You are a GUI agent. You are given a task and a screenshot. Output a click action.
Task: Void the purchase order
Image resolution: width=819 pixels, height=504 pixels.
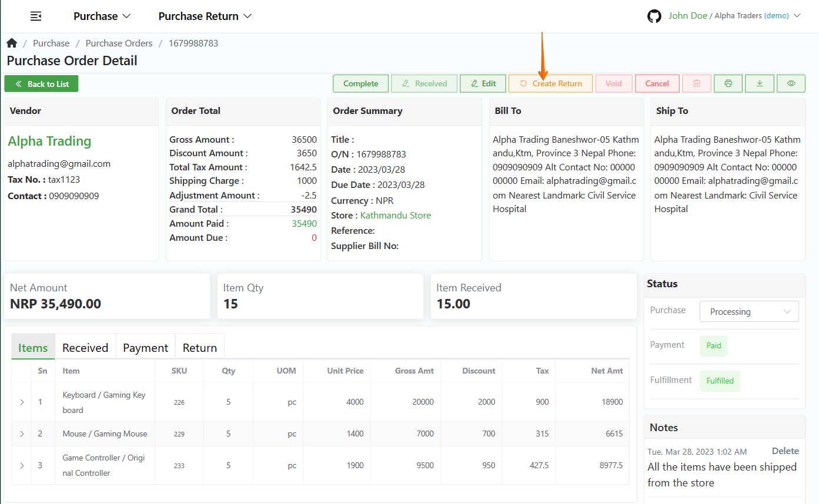point(613,83)
